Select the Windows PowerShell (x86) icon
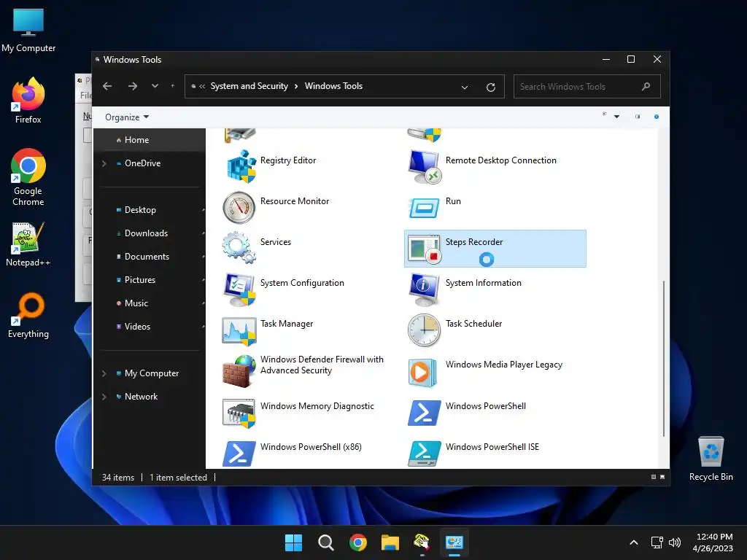747x560 pixels. click(x=239, y=454)
